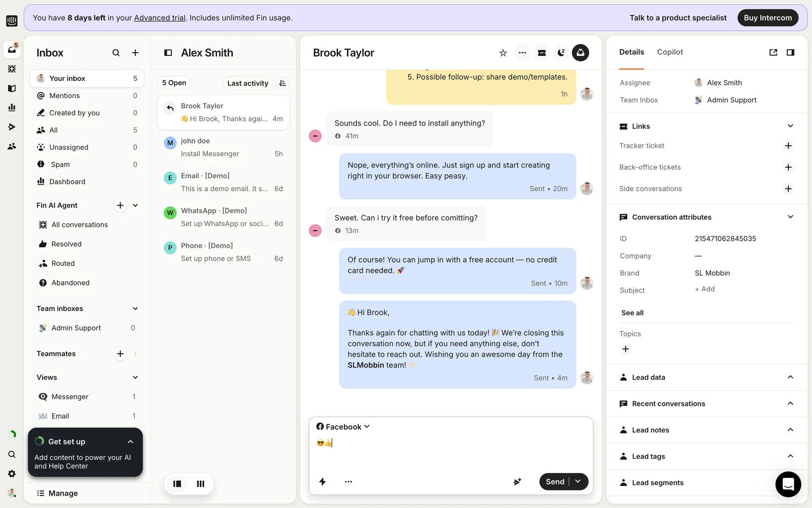
Task: Switch to the Copilot tab
Action: click(670, 52)
